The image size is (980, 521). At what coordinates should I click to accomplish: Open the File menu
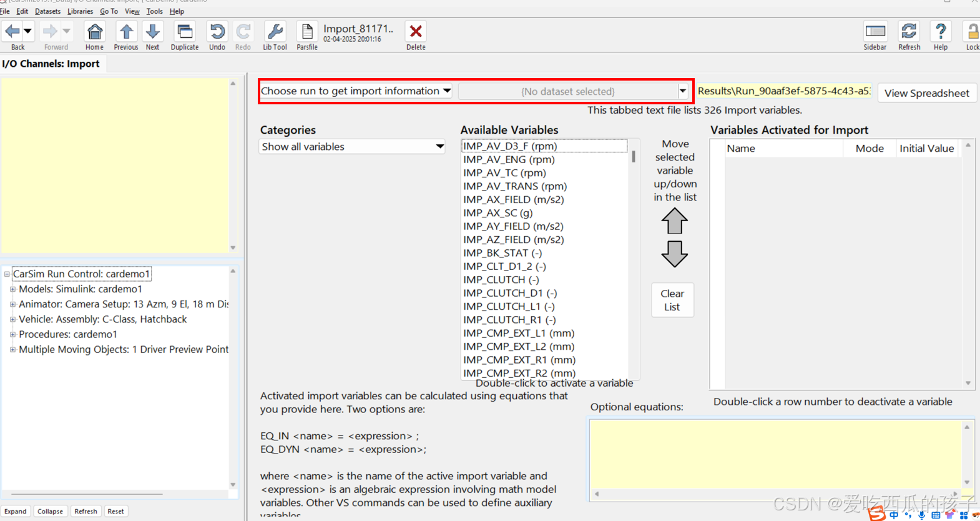[5, 11]
